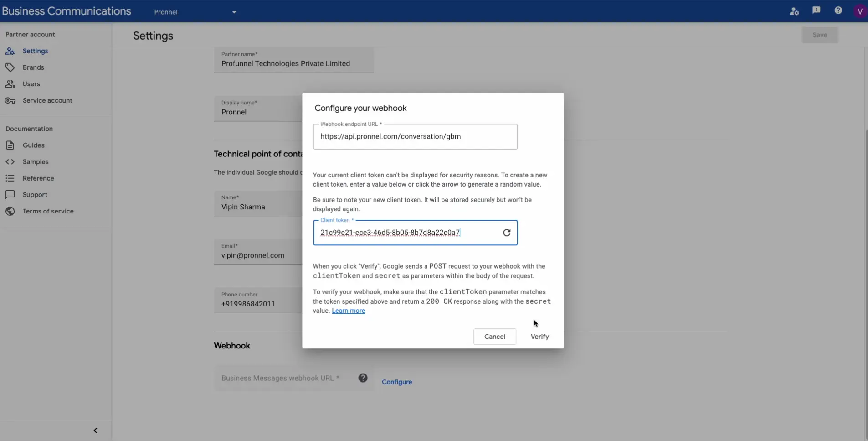Click the Name field with Vipin Sharma
Image resolution: width=868 pixels, height=441 pixels.
258,203
